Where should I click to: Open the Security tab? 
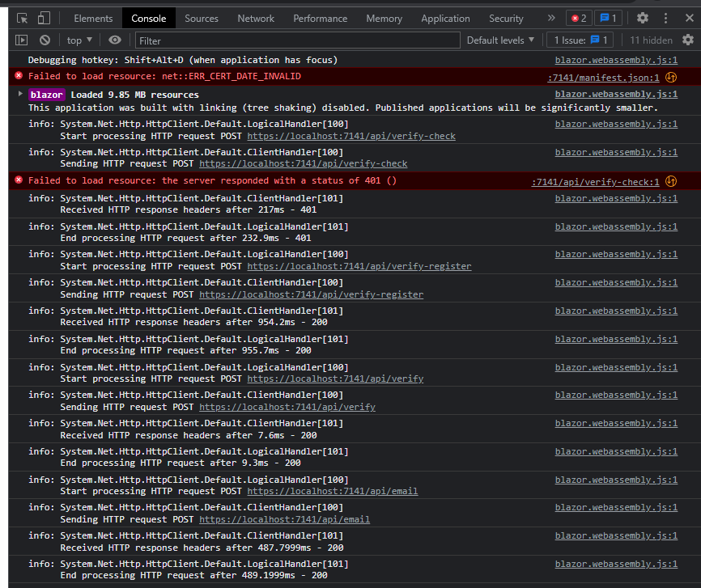pyautogui.click(x=506, y=19)
